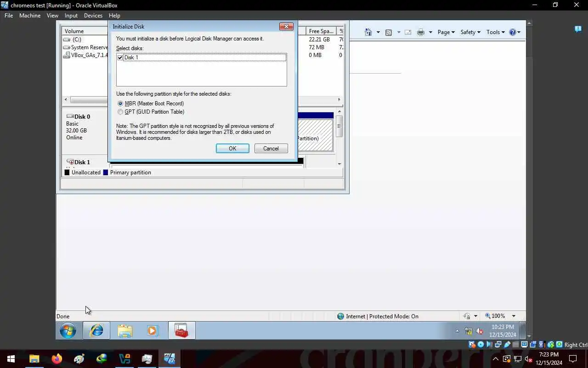Open the Safety dropdown menu
This screenshot has height=368, width=588.
[470, 32]
